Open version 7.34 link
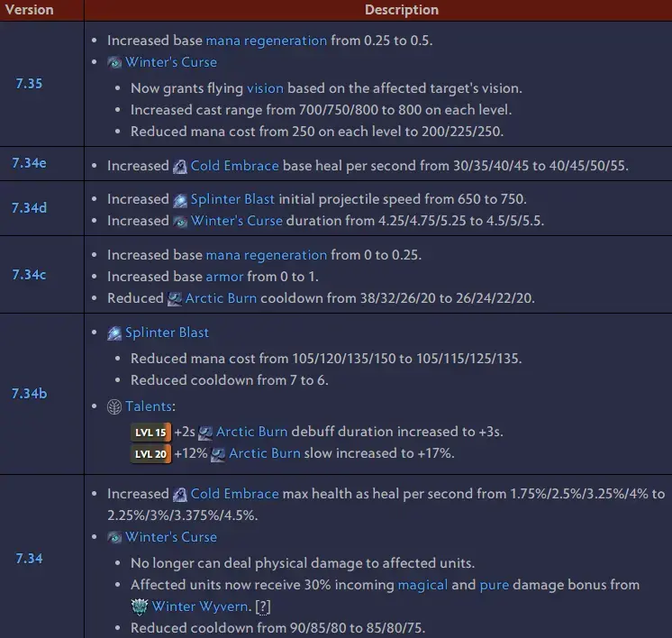The width and height of the screenshot is (672, 638). click(29, 559)
